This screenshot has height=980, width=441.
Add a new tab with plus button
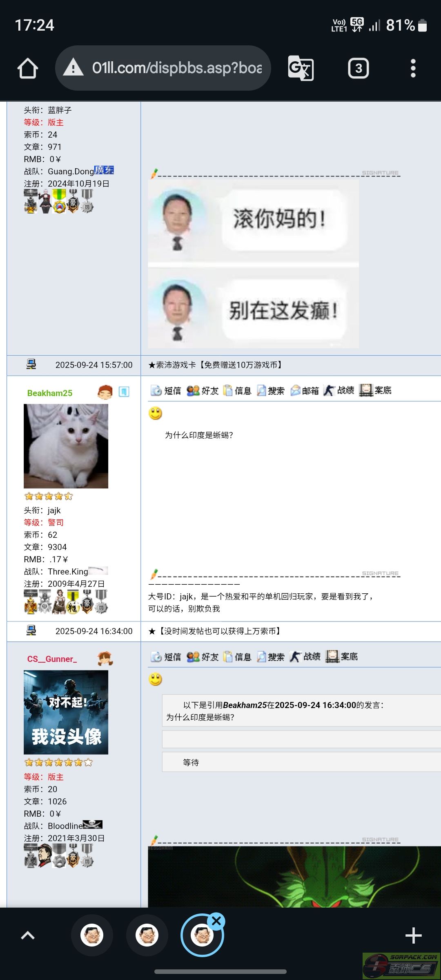click(413, 935)
